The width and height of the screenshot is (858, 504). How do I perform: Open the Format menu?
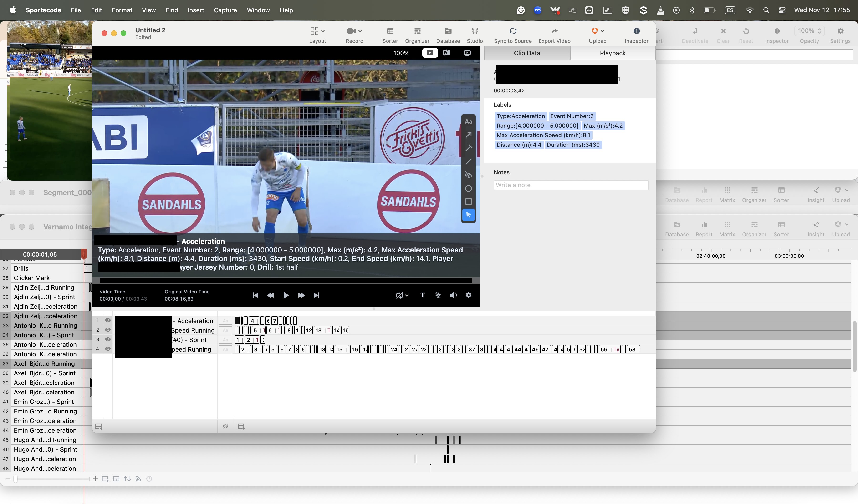coord(122,10)
